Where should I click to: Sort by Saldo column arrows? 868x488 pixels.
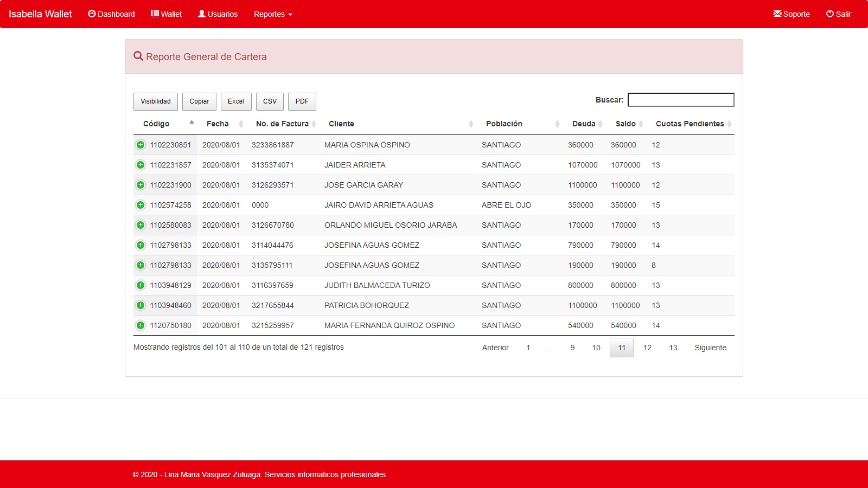[641, 124]
